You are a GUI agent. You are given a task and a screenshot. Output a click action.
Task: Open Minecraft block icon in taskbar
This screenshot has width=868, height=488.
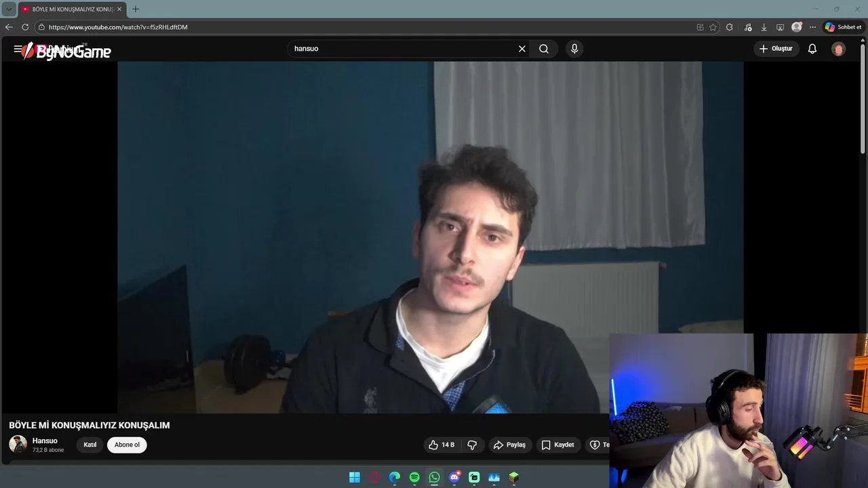pyautogui.click(x=514, y=477)
